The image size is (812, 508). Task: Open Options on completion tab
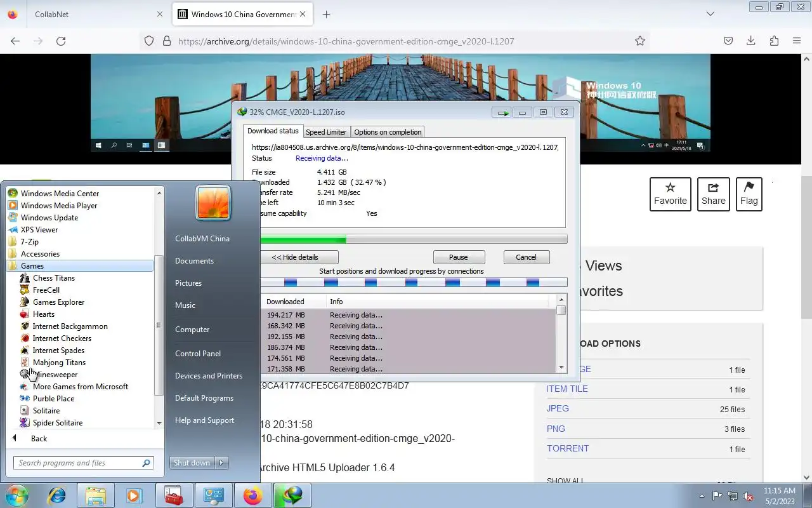point(388,132)
